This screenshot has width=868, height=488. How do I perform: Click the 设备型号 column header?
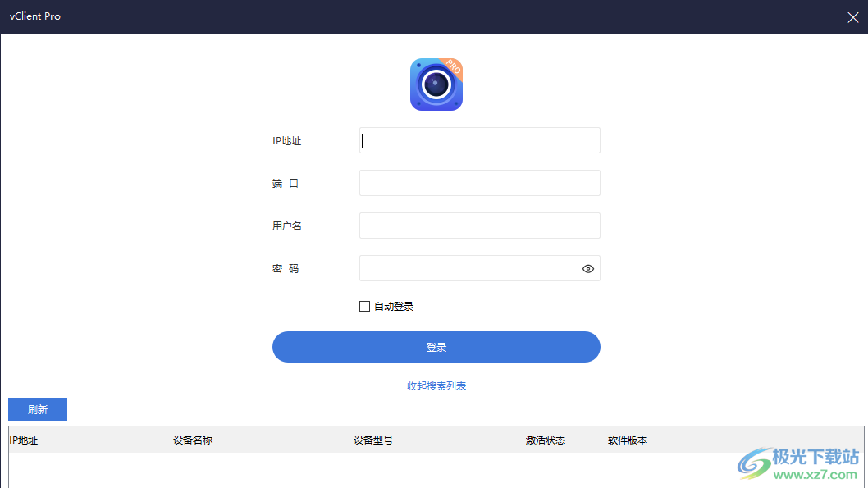[x=373, y=440]
